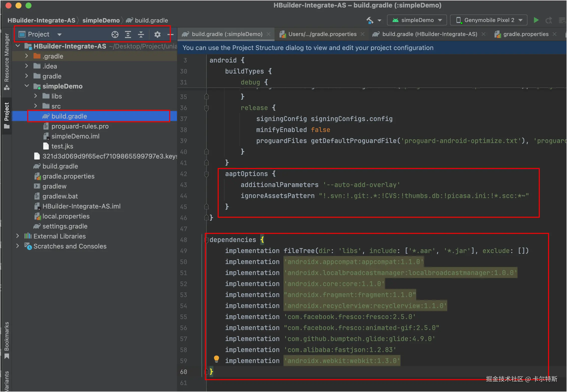Click the Collapse All icon in Project panel
The height and width of the screenshot is (392, 567).
pyautogui.click(x=141, y=34)
